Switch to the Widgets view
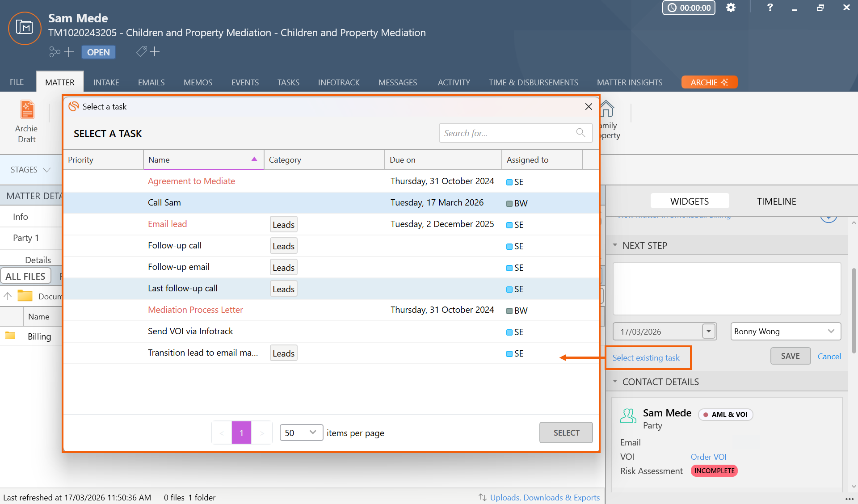858x504 pixels. [690, 201]
